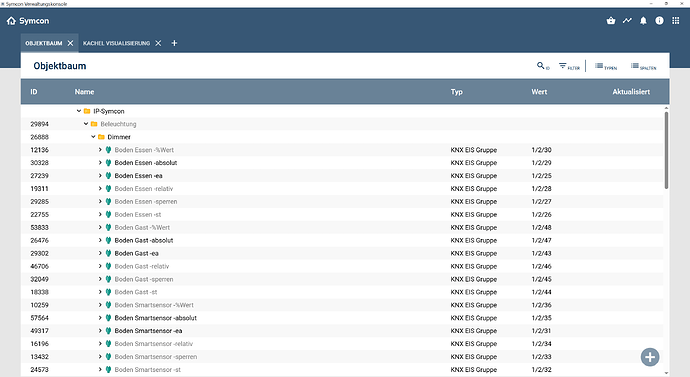Click the Objektbaum heading

point(60,66)
